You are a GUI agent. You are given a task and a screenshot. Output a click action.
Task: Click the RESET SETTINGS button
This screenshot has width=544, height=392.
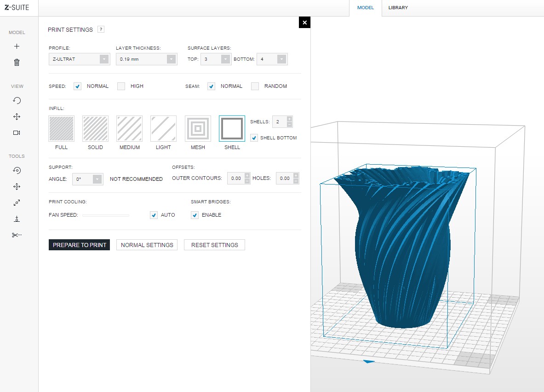(214, 245)
